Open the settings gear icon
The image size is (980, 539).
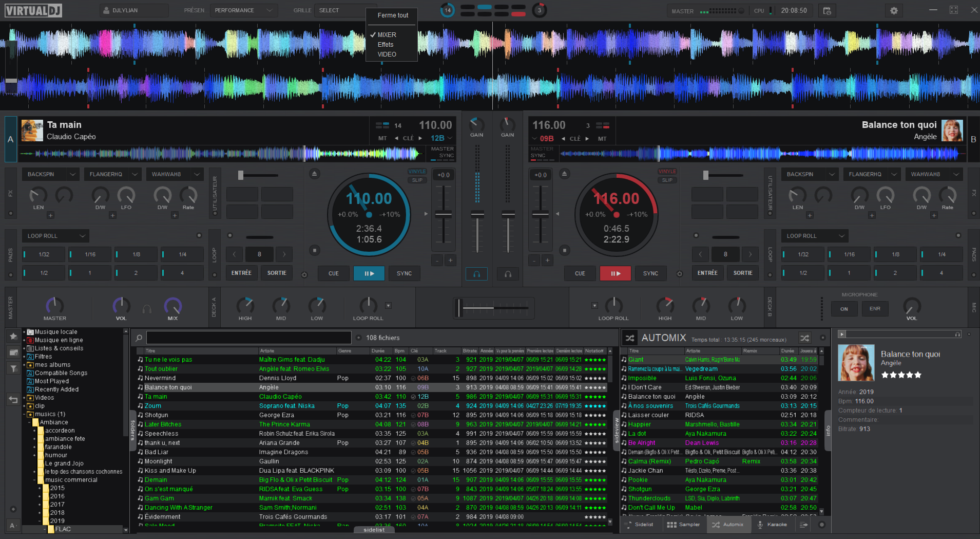[894, 10]
